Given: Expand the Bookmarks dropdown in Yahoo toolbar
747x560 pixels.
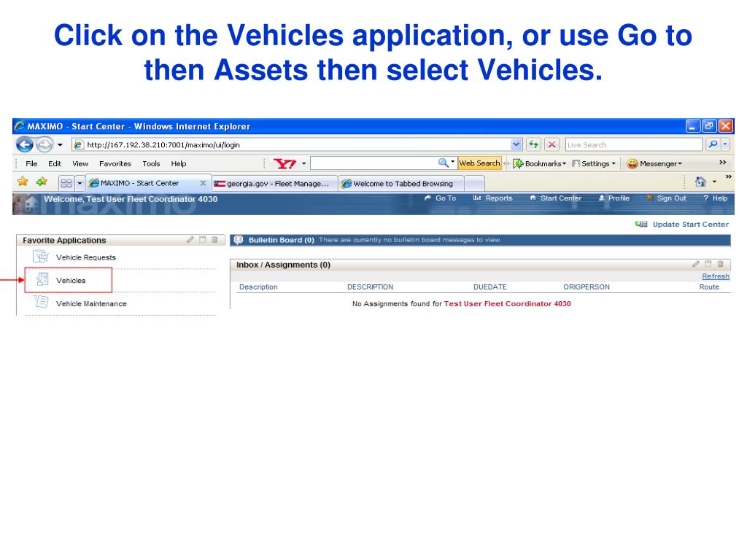Looking at the screenshot, I should point(565,164).
